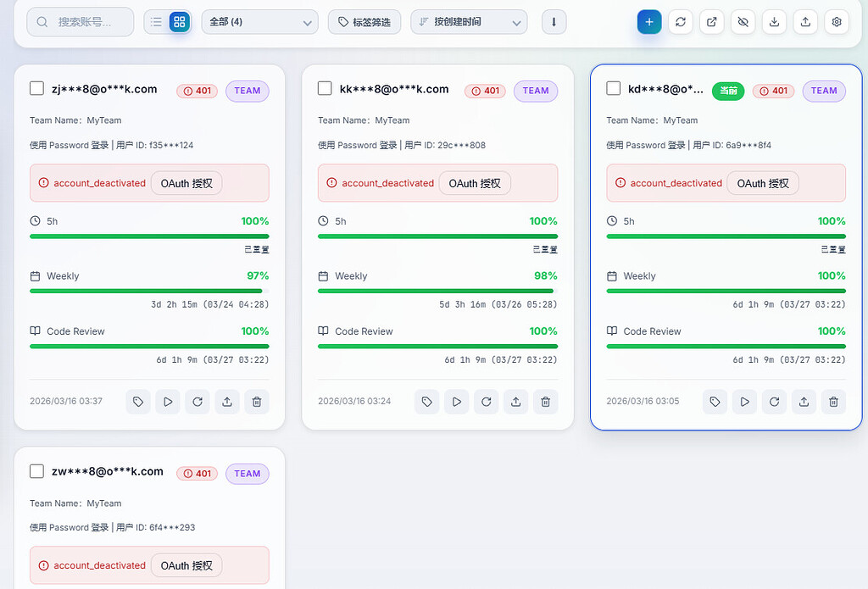
Task: Switch to grid view layout
Action: pos(180,22)
